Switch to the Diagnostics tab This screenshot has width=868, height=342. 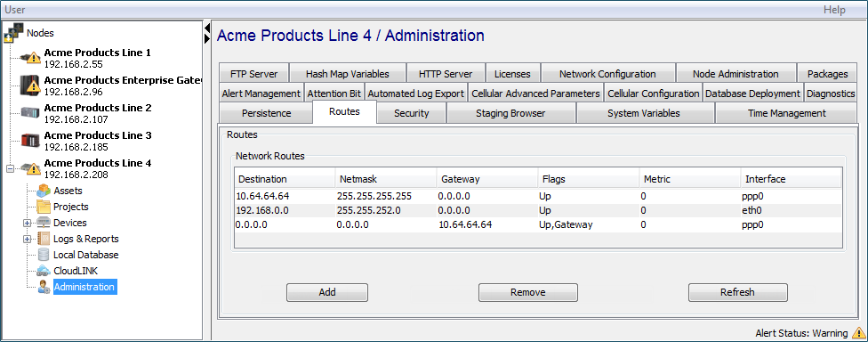(x=831, y=94)
